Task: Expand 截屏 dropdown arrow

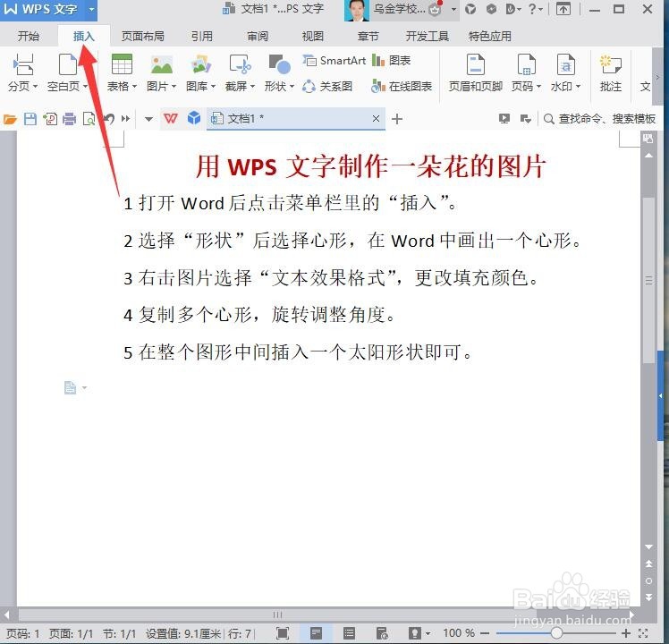Action: pyautogui.click(x=252, y=87)
